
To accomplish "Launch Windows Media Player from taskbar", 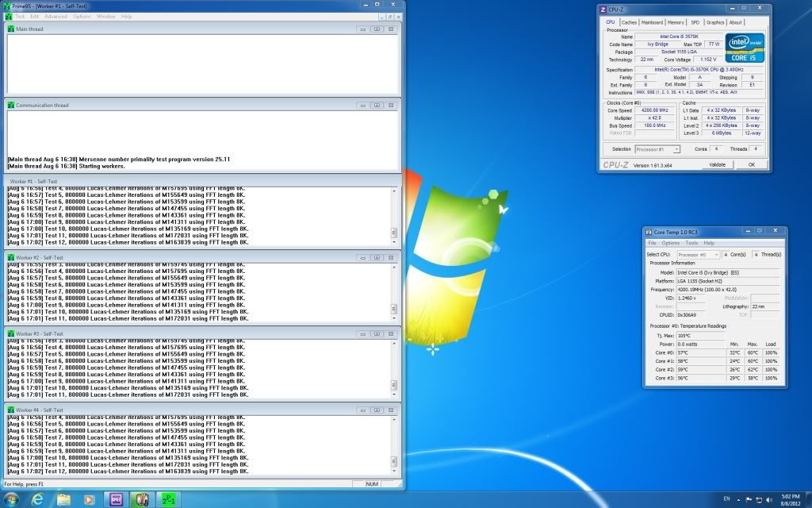I will [89, 499].
